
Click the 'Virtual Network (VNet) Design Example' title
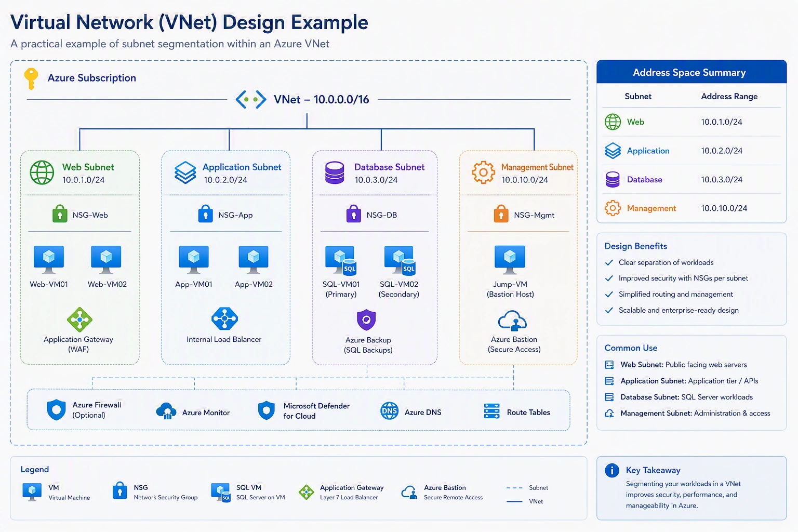coord(189,22)
